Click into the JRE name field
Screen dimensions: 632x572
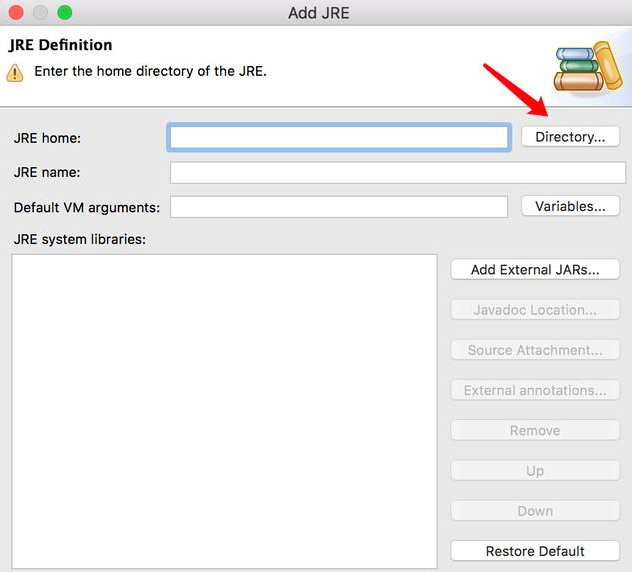[x=397, y=172]
